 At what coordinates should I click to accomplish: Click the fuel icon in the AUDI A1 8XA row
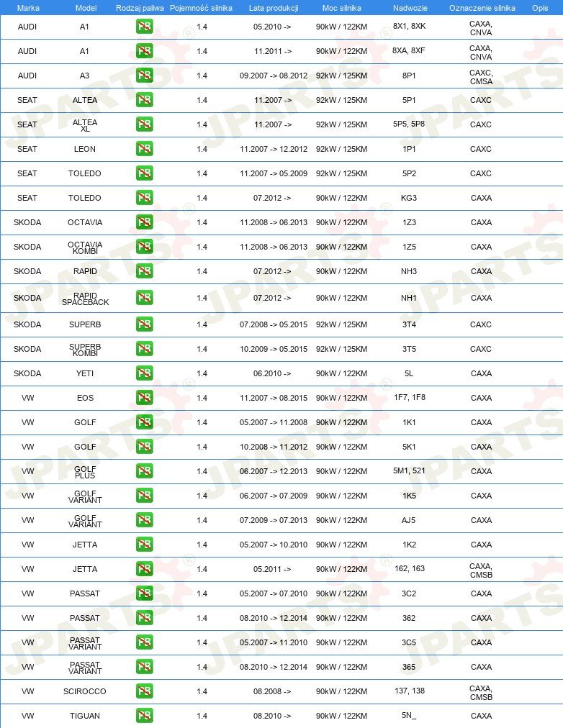(145, 50)
